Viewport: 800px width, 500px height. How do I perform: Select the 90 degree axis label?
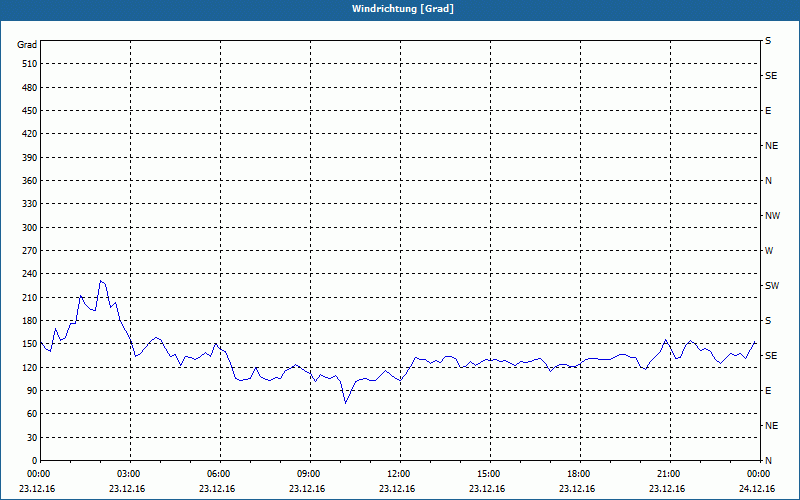point(33,391)
